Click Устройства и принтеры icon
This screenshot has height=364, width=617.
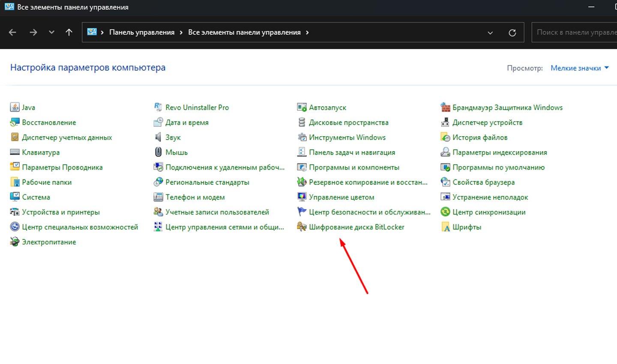pyautogui.click(x=15, y=212)
